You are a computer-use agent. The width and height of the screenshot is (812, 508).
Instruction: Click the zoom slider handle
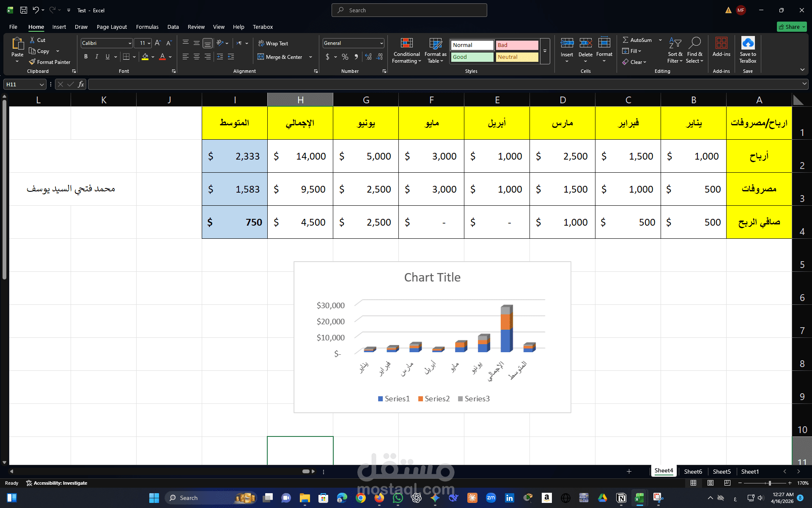[770, 483]
